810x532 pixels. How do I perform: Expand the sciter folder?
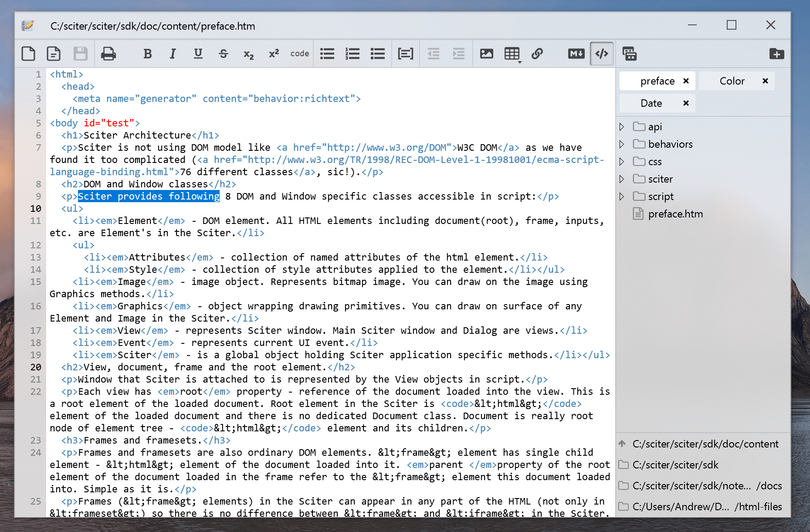pos(622,179)
